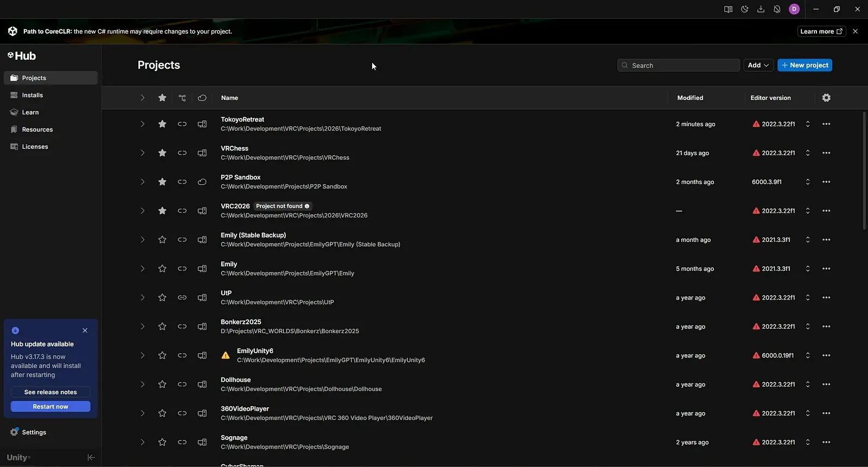Favorite the Emily (Stable Backup) project
The height and width of the screenshot is (467, 868).
coord(162,240)
